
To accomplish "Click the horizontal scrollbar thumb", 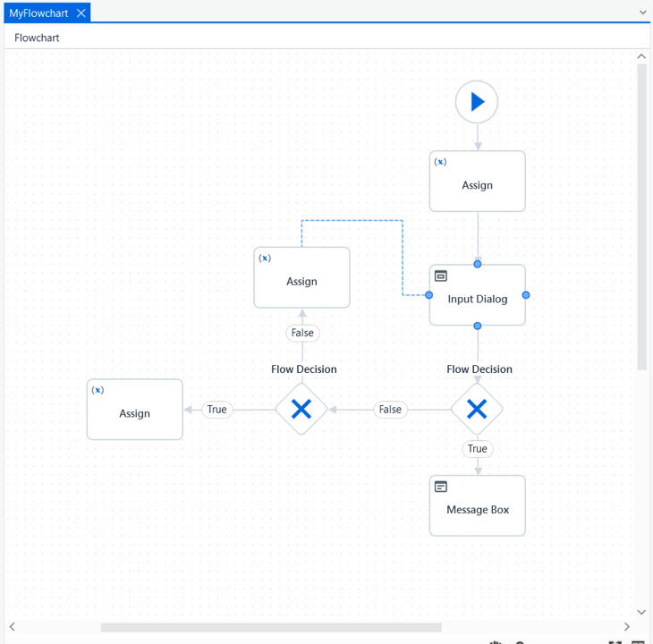I will pyautogui.click(x=271, y=627).
